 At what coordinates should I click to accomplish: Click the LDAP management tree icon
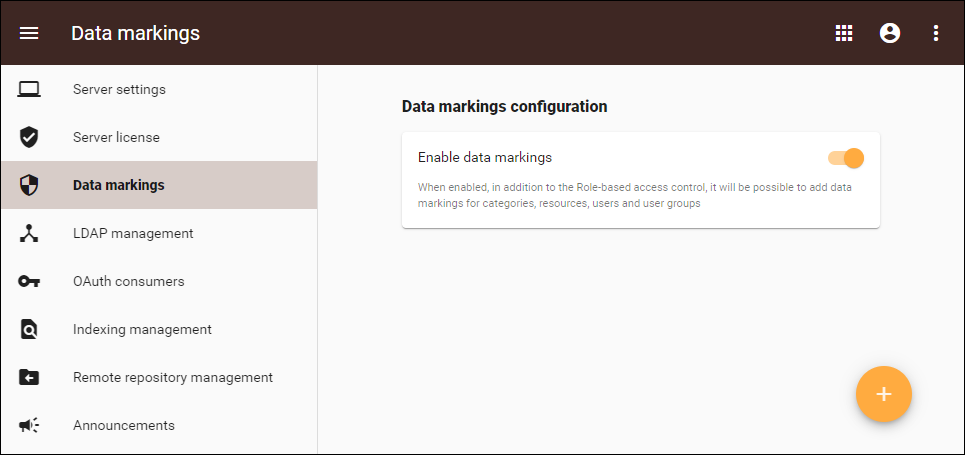pos(29,233)
